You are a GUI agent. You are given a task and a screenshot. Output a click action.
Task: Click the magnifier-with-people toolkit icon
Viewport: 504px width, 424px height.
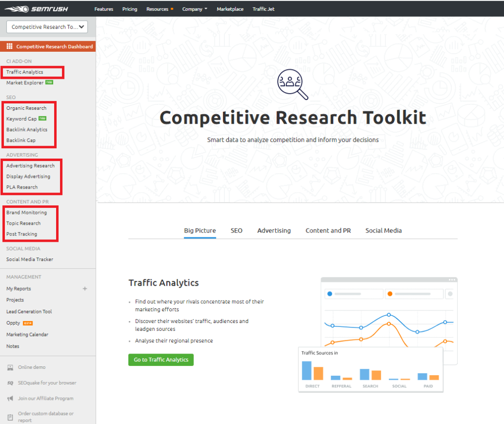292,84
